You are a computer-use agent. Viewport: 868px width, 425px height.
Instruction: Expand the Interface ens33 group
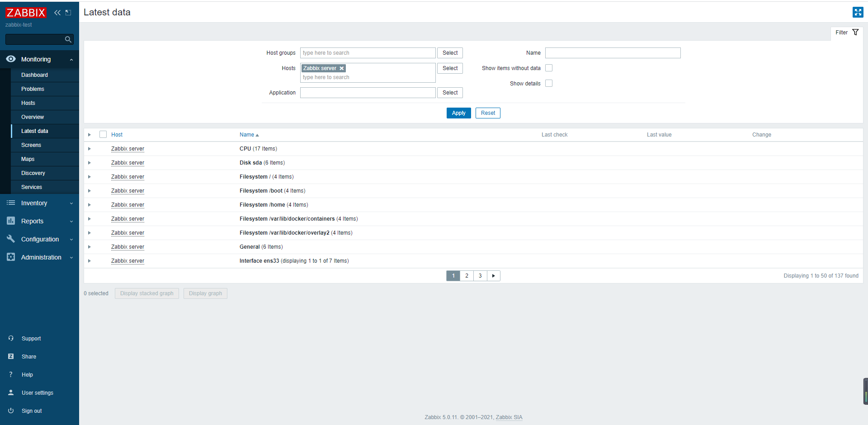pos(90,261)
